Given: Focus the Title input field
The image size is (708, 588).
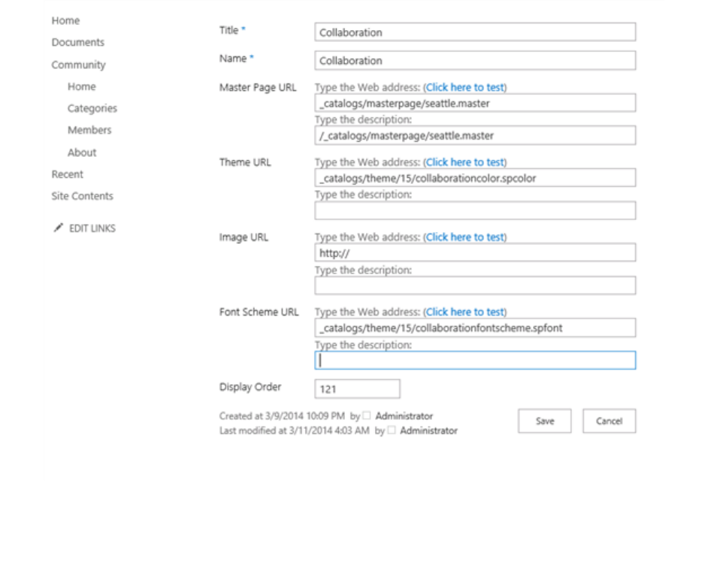Looking at the screenshot, I should tap(475, 32).
